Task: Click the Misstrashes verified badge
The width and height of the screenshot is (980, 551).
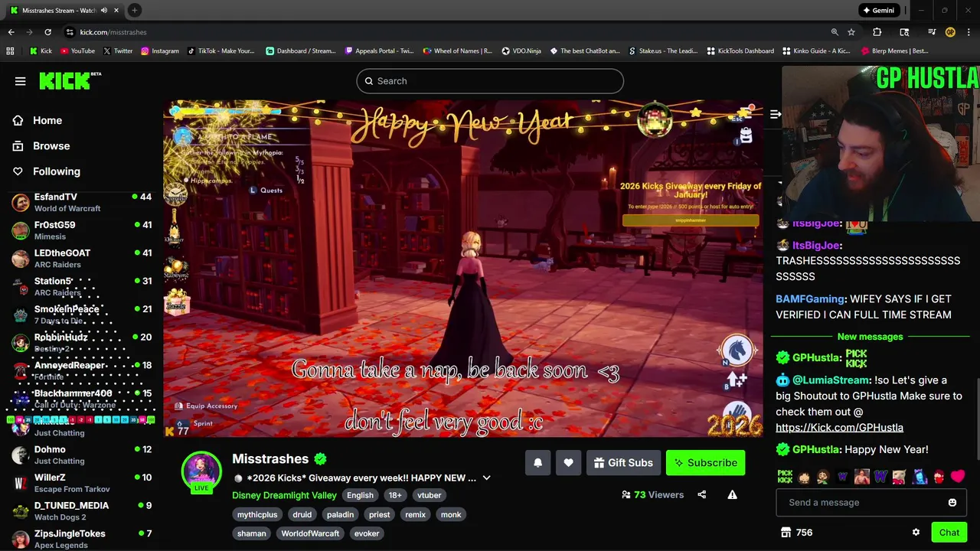Action: [321, 459]
